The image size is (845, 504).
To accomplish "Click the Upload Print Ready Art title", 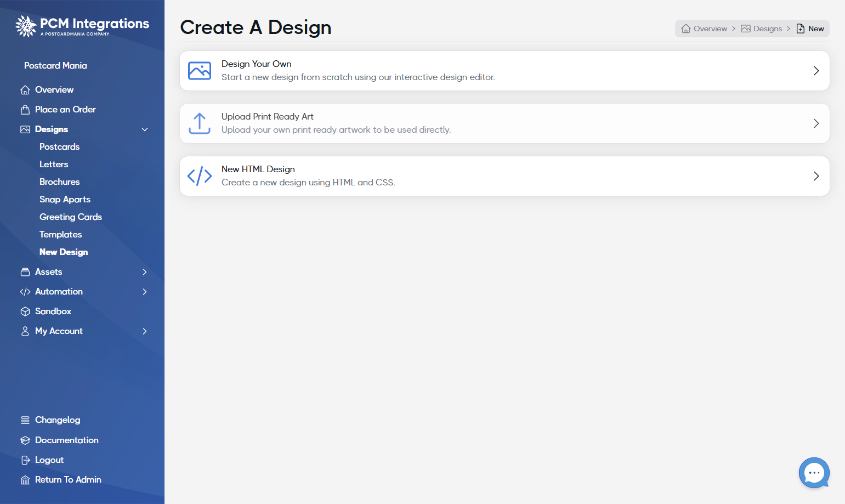I will click(268, 116).
